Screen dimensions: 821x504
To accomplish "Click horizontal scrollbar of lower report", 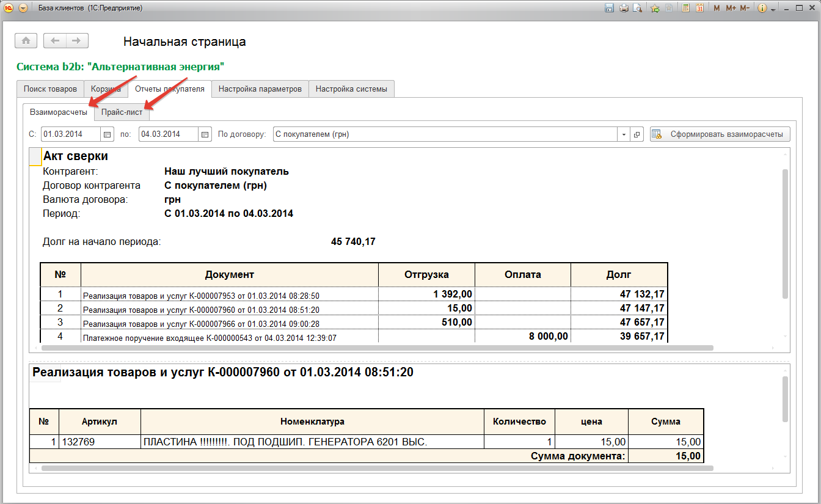I will (377, 469).
